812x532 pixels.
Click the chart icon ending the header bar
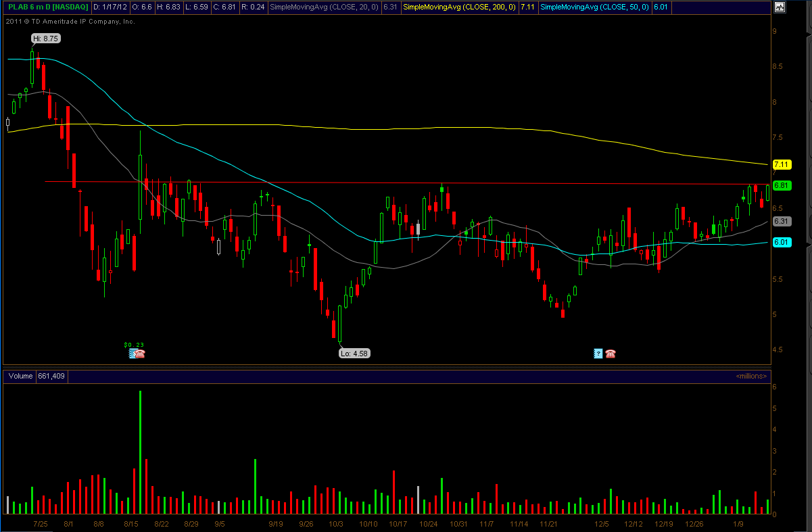click(780, 7)
